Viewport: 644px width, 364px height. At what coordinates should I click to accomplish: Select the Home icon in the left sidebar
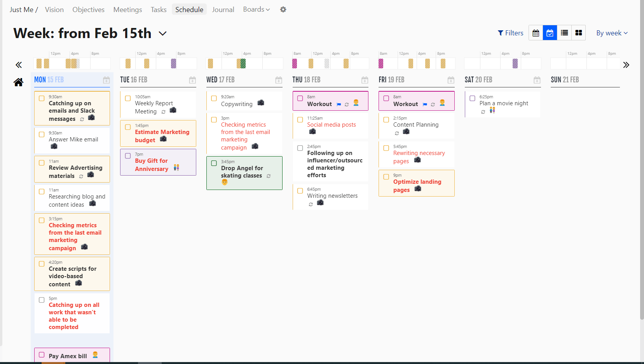[18, 82]
